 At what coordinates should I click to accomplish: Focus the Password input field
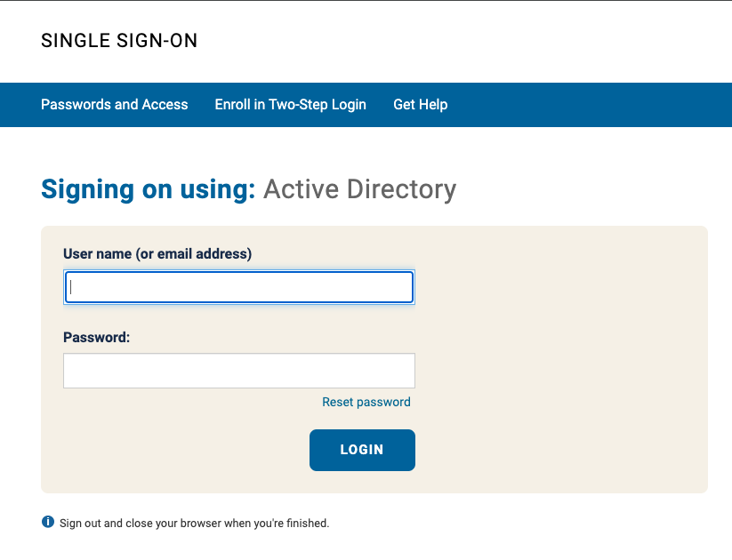239,371
